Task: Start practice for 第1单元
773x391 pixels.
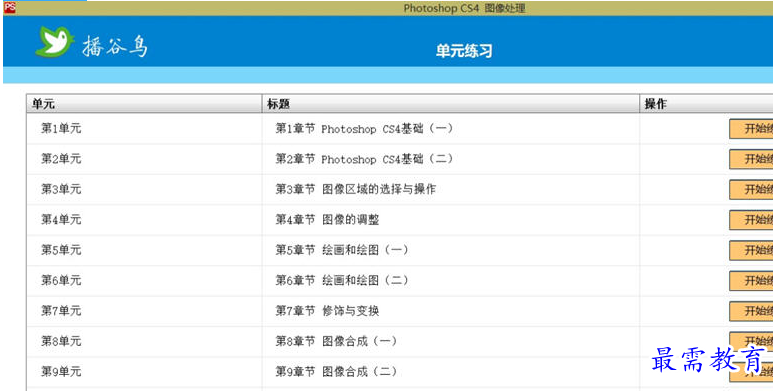Action: click(x=751, y=129)
